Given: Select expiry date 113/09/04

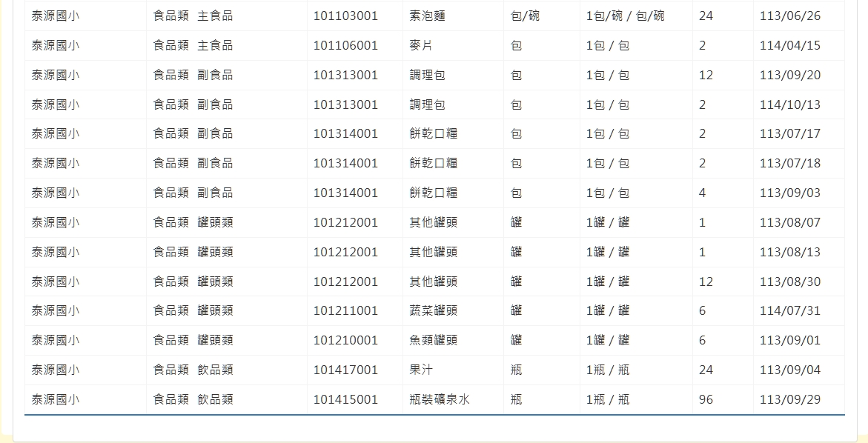Looking at the screenshot, I should click(790, 370).
